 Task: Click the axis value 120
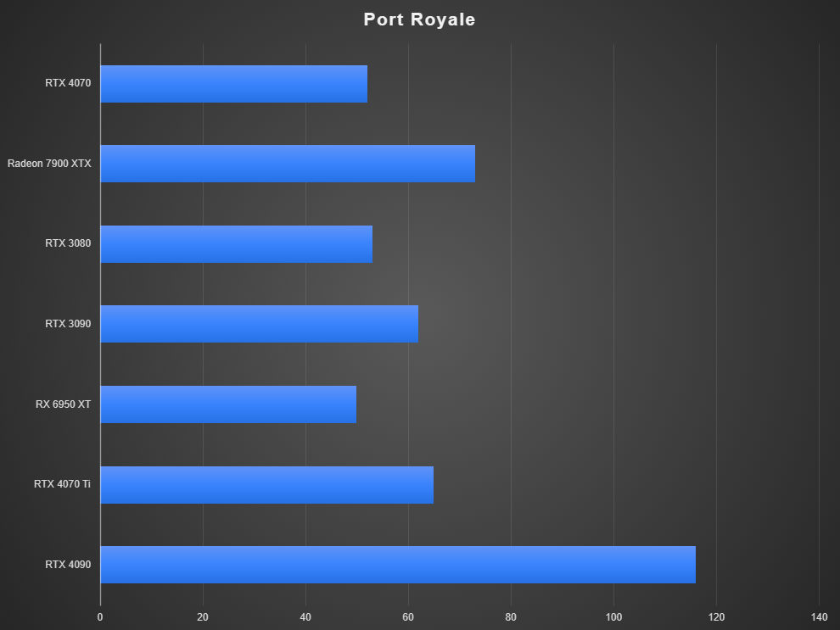coord(716,617)
